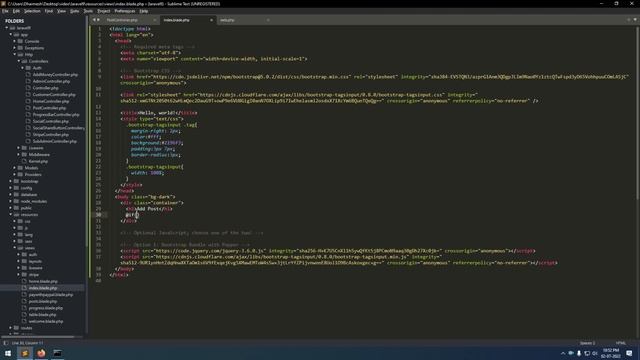Open the Windows Start menu
The width and height of the screenshot is (640, 360).
click(8, 353)
